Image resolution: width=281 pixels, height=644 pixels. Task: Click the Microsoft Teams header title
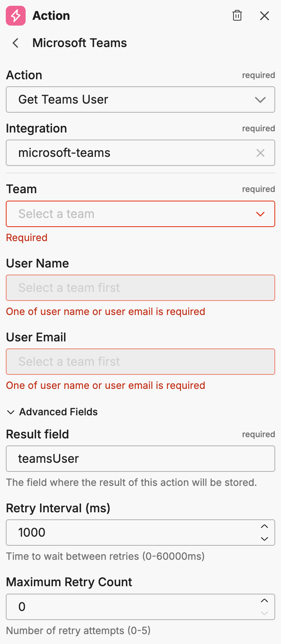point(79,43)
